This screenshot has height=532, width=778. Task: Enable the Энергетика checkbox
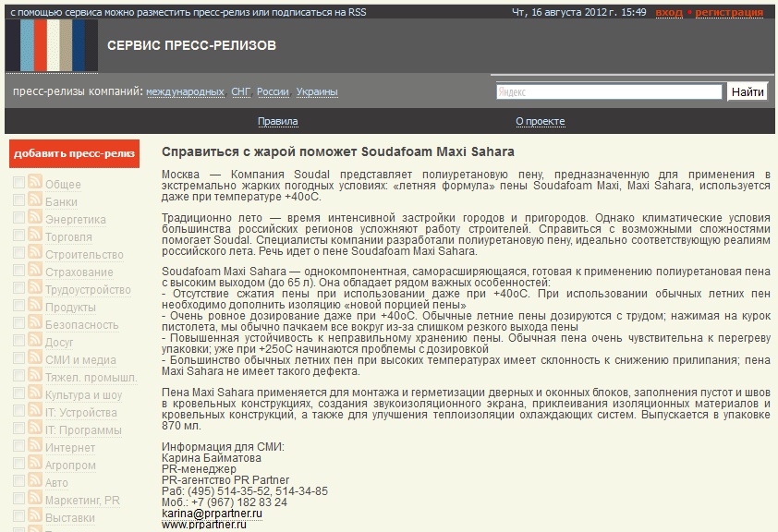(x=18, y=218)
